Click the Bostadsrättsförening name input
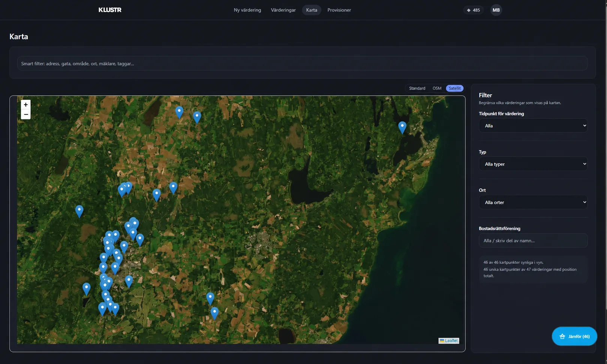 (533, 241)
